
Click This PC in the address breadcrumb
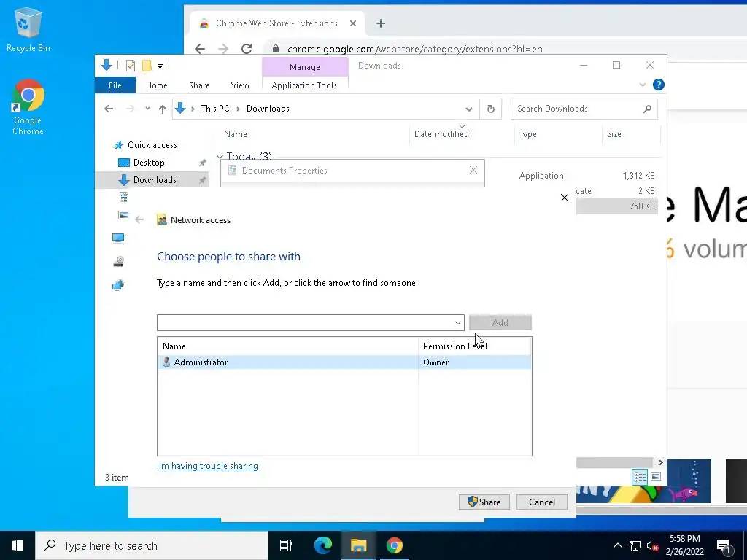coord(215,109)
